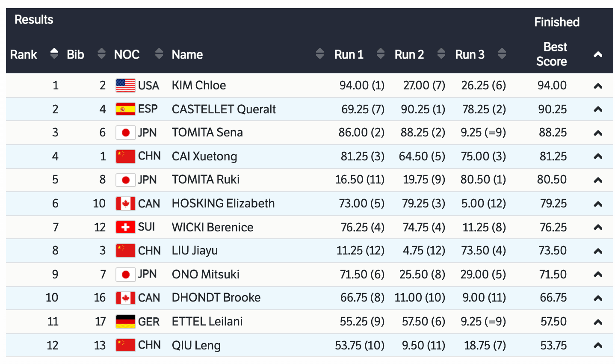Click the Run 1 sort arrows
Viewport: 615px width, 364px height.
pos(380,54)
